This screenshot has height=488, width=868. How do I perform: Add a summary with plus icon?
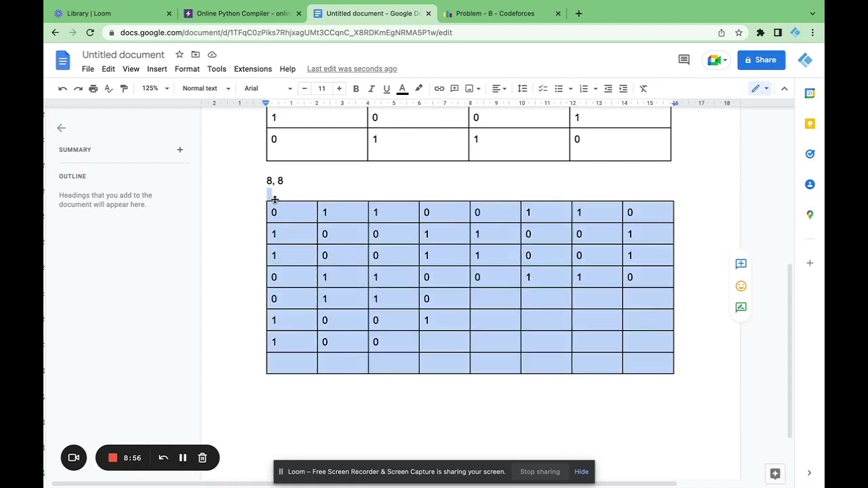point(180,150)
